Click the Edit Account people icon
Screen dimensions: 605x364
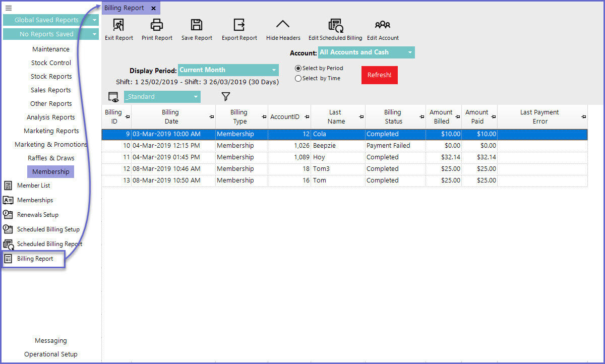coord(383,25)
